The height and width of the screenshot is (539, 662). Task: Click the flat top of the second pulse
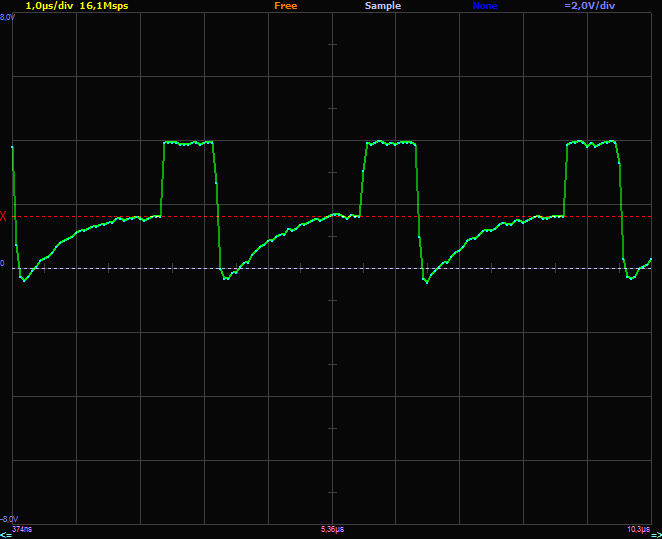click(391, 143)
